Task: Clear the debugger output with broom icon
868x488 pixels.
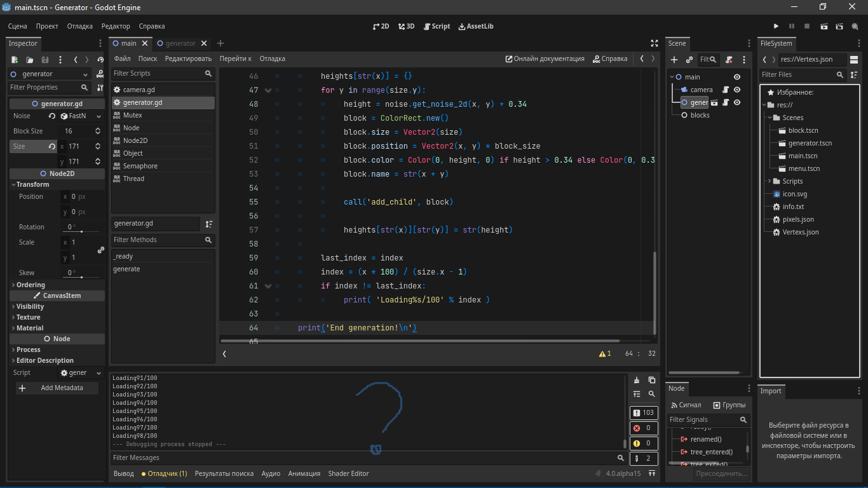Action: click(x=637, y=379)
